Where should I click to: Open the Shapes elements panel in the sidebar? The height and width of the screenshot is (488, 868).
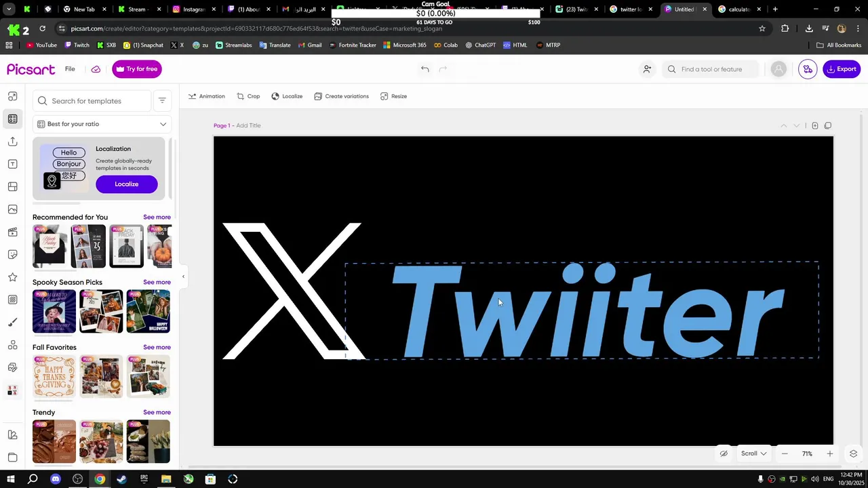point(12,345)
